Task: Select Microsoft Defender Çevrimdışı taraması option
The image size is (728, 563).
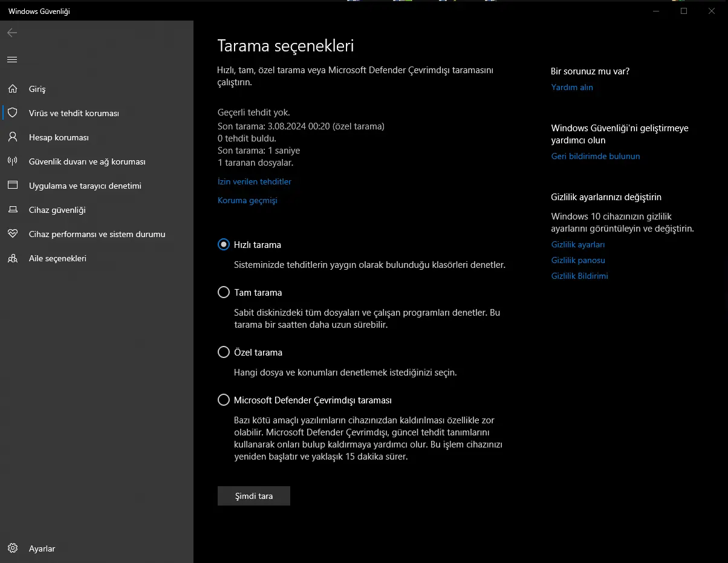Action: coord(224,400)
